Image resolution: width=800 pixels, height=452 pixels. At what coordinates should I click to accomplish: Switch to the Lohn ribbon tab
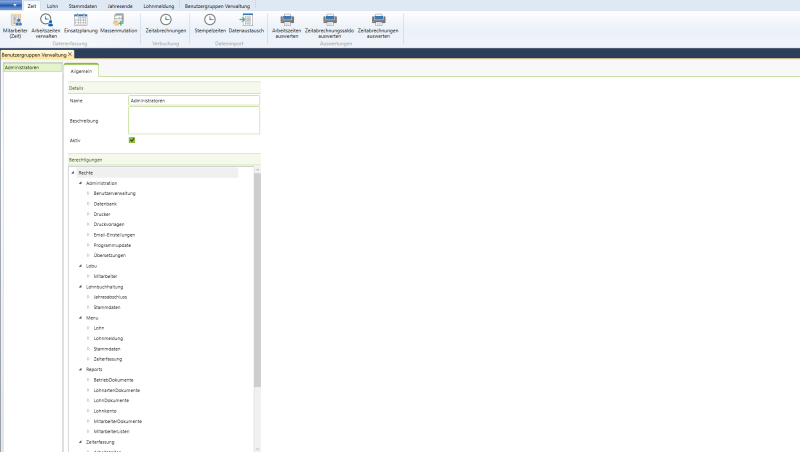(52, 6)
